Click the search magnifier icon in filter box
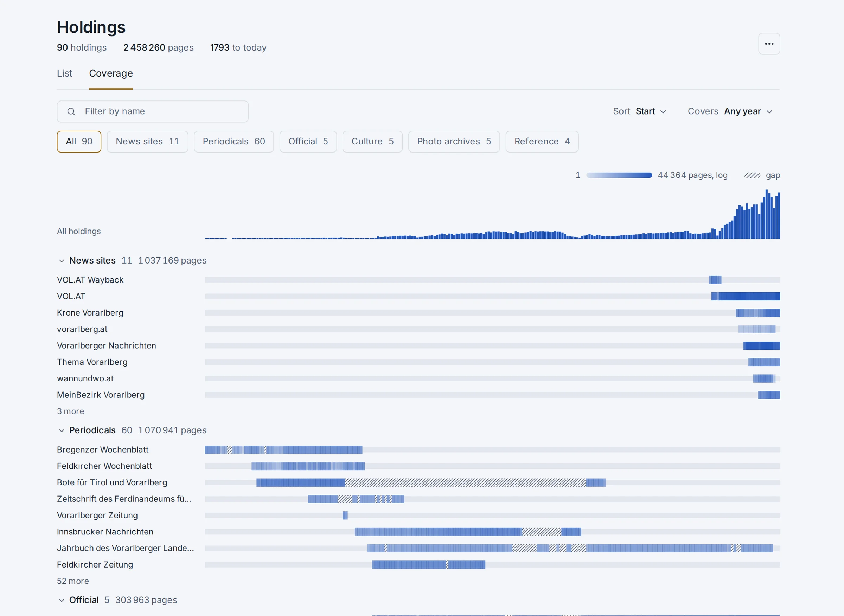 [x=71, y=111]
